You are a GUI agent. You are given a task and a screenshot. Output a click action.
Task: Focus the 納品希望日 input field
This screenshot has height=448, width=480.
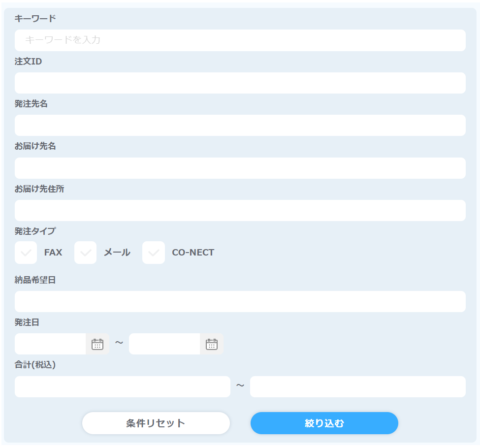click(240, 302)
